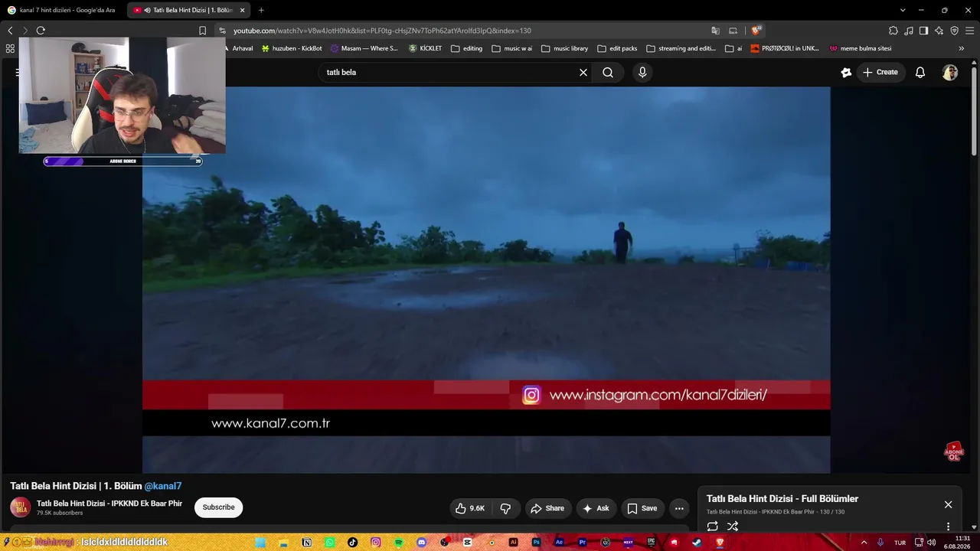Click the sparkle icon left of Create
Screen dimensions: 980x551
pyautogui.click(x=846, y=72)
